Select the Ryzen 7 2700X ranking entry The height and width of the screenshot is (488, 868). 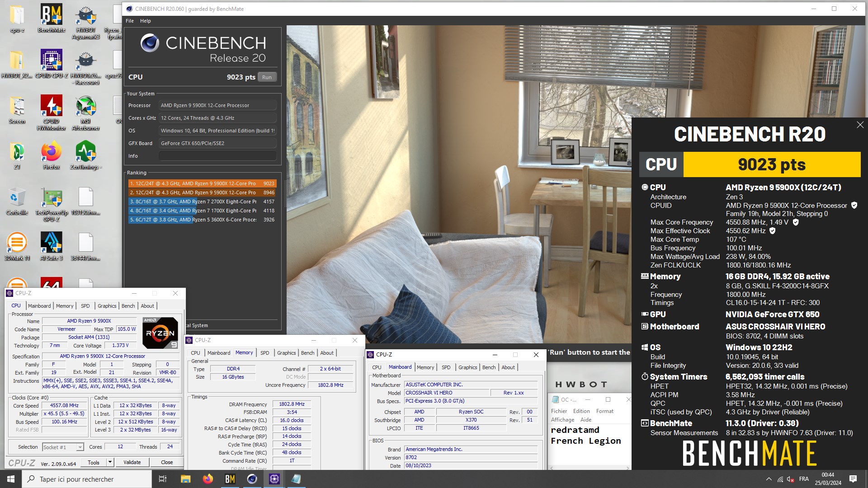[202, 202]
